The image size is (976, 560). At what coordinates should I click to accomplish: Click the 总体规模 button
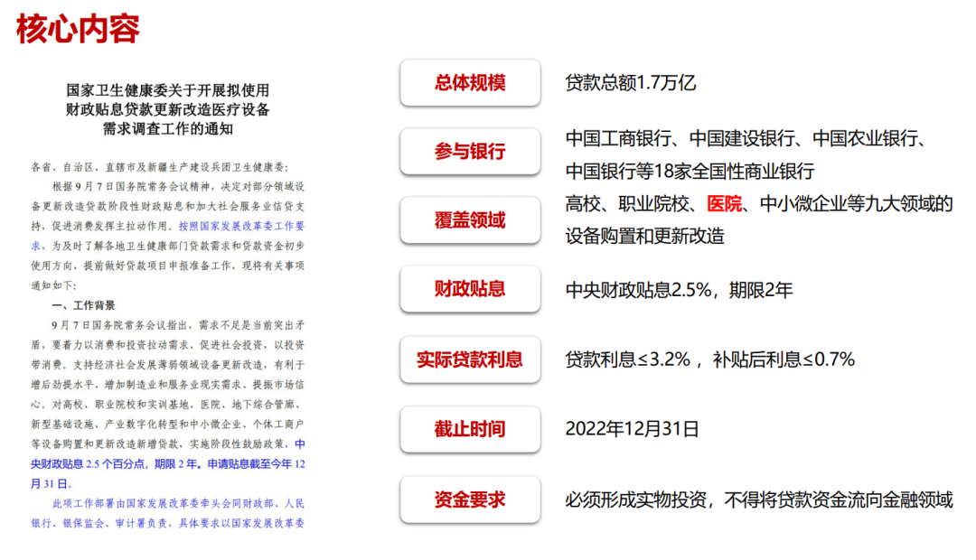click(470, 83)
